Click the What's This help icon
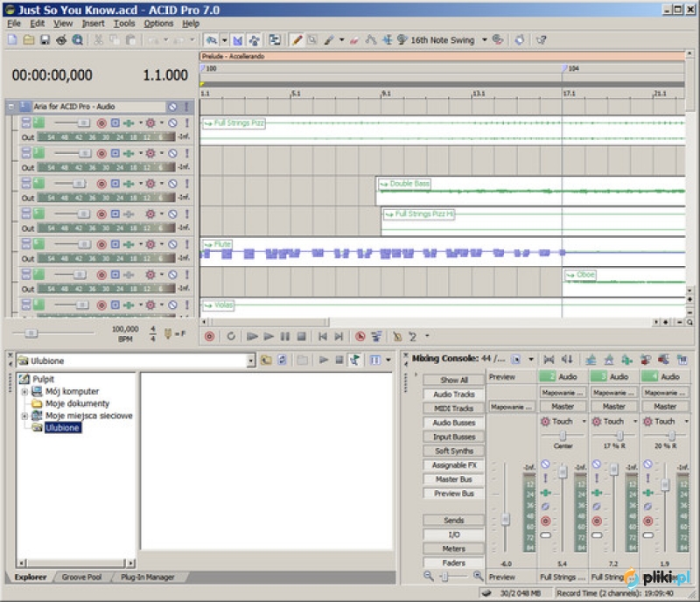The width and height of the screenshot is (700, 602). click(541, 39)
